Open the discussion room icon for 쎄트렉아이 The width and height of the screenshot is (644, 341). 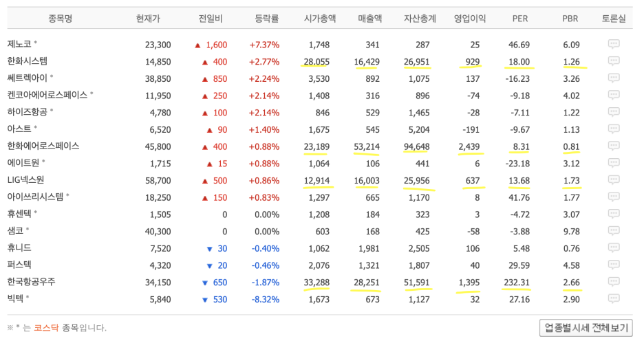tap(614, 78)
